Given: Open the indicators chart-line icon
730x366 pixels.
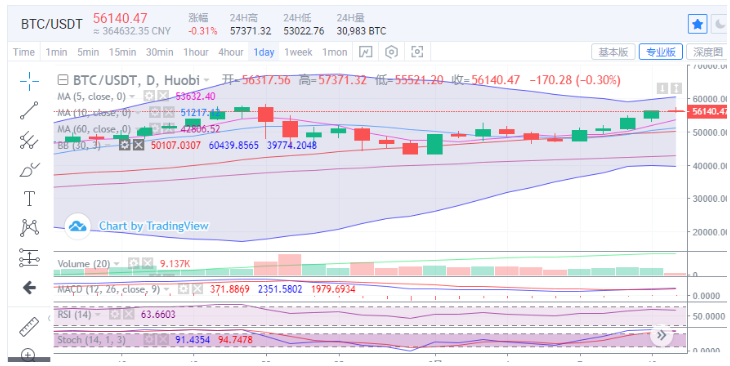Looking at the screenshot, I should [365, 52].
